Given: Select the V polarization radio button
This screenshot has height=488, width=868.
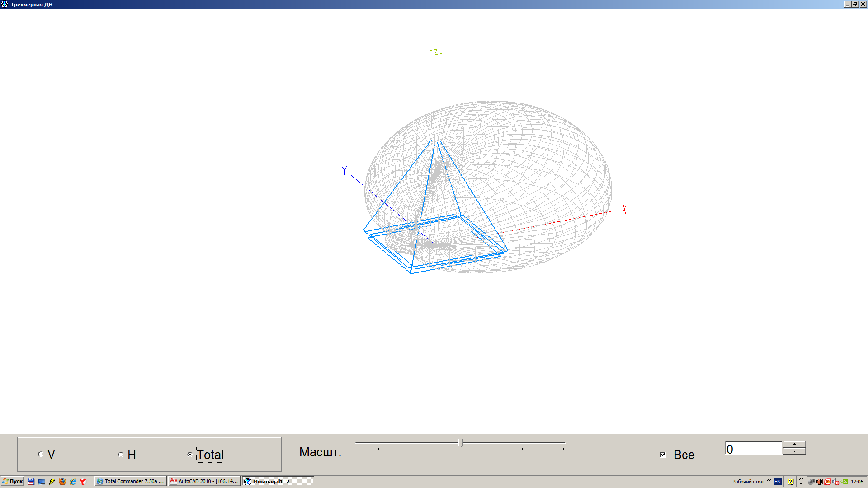Looking at the screenshot, I should click(41, 454).
